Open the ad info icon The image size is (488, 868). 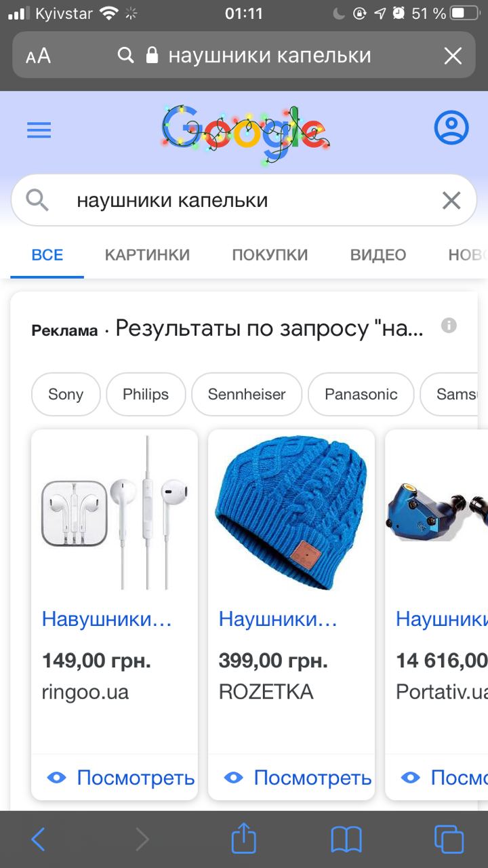tap(449, 325)
